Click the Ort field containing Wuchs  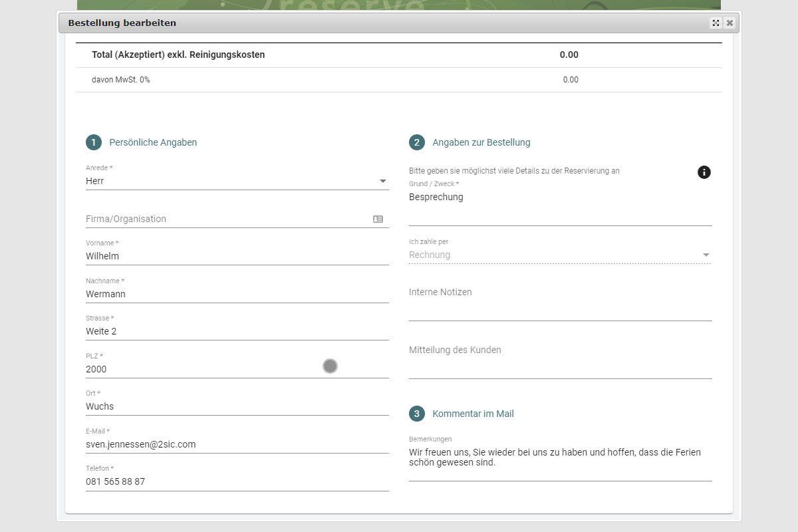point(236,406)
